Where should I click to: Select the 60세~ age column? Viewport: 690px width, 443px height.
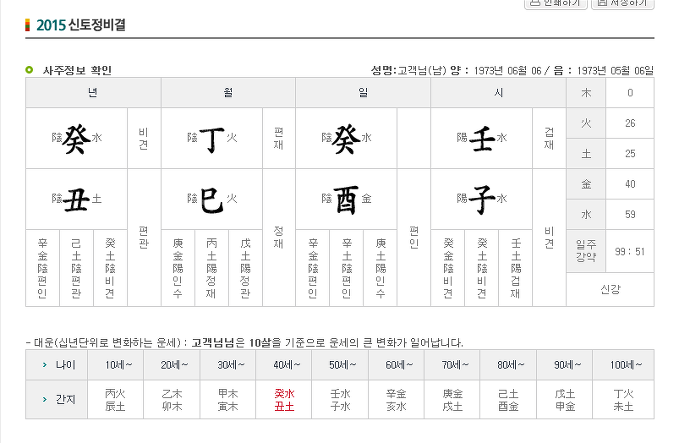click(x=396, y=365)
